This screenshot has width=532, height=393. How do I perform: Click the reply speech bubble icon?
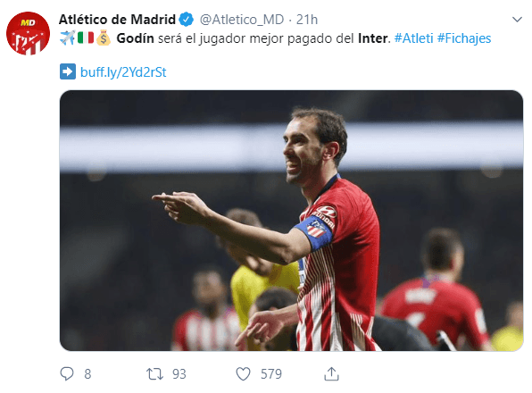[x=66, y=374]
